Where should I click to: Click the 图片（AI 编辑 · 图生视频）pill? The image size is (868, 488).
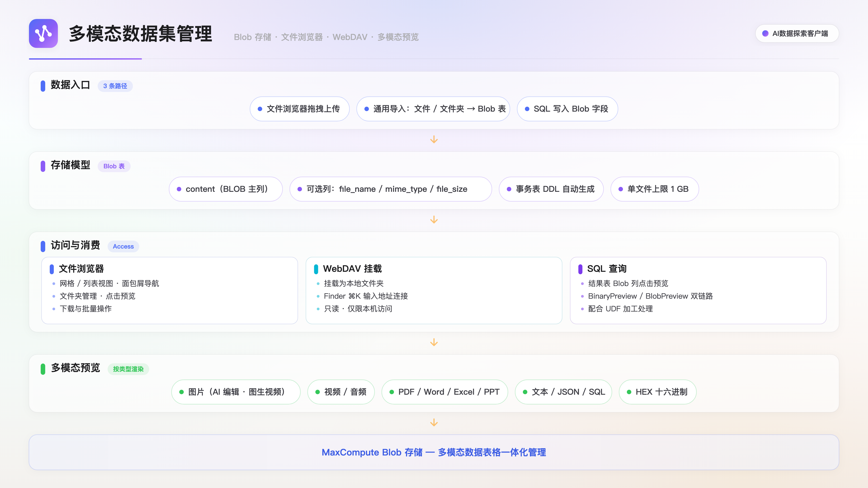tap(236, 392)
